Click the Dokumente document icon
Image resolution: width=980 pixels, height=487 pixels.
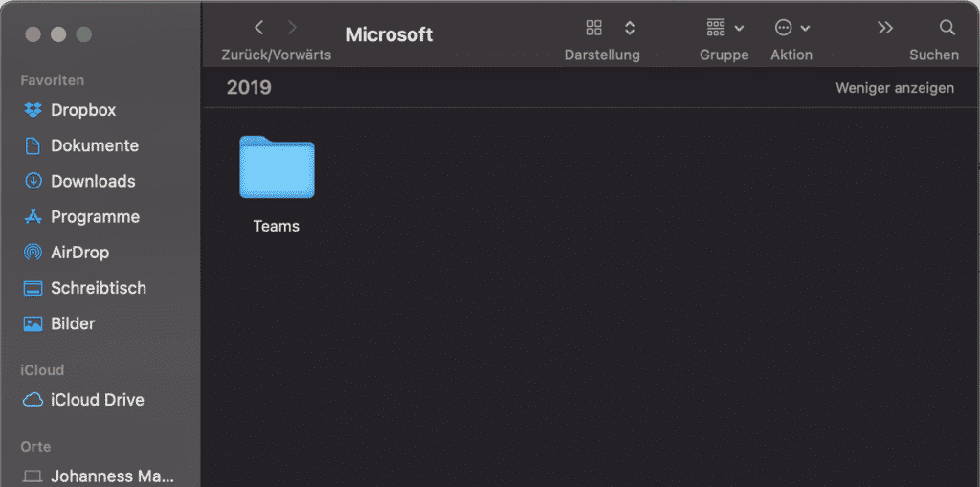33,145
